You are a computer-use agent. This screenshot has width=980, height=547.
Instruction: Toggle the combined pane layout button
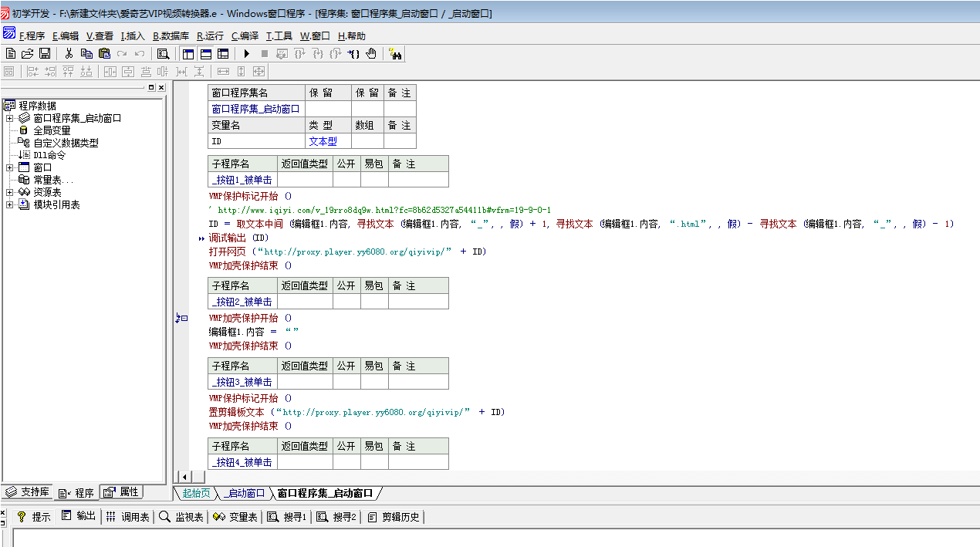pos(223,53)
